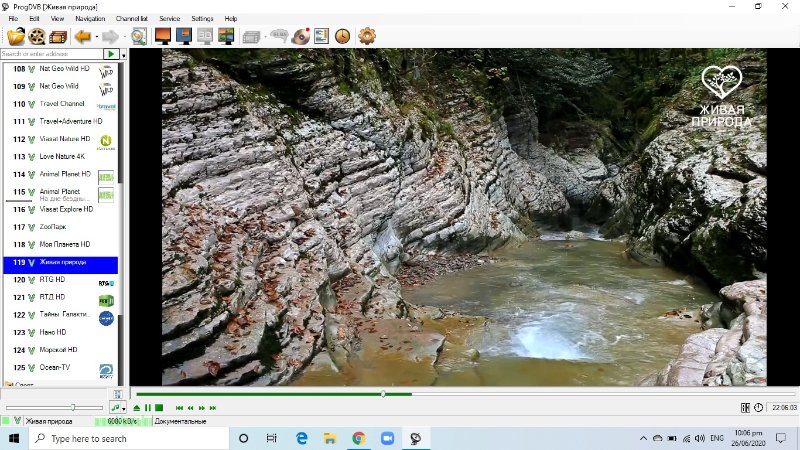Open Google Chrome from the taskbar
Screen dimensions: 800x450
point(359,439)
